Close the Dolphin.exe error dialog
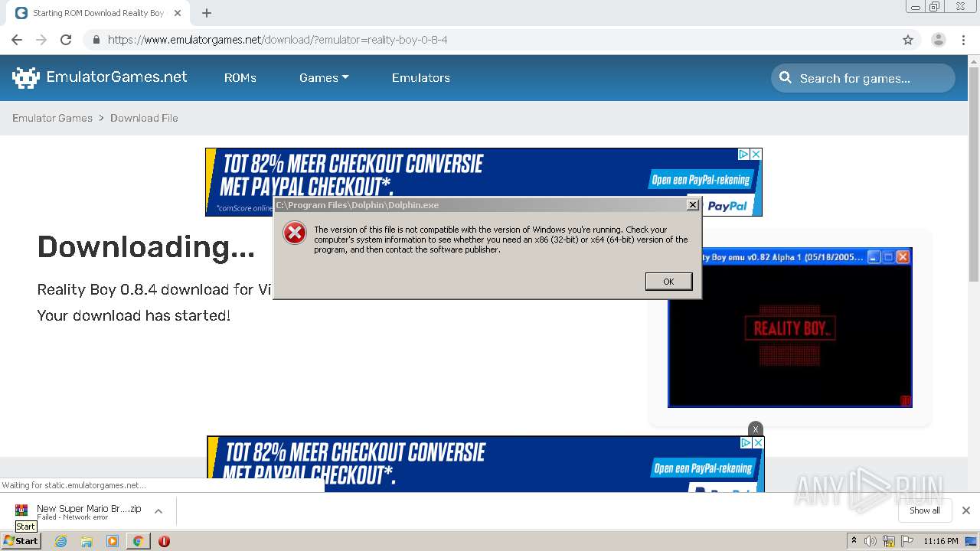 (692, 204)
